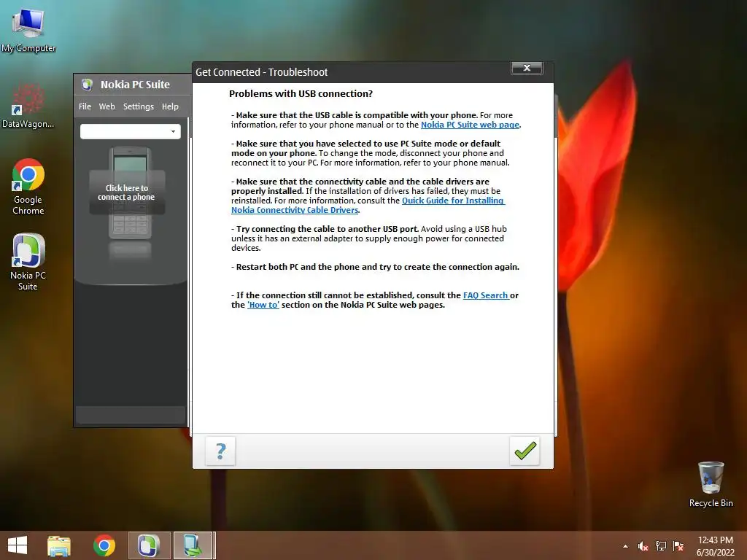Screen dimensions: 747x560
Task: Open the Settings menu in Nokia PC Suite
Action: (x=138, y=106)
